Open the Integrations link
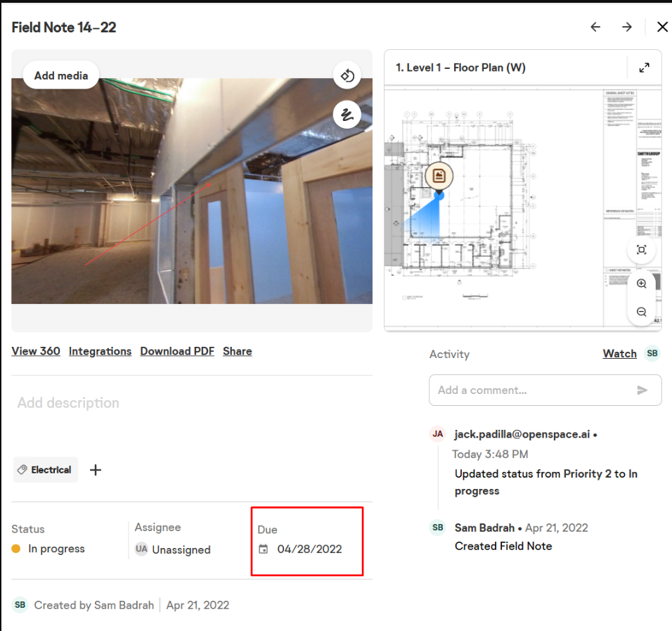This screenshot has height=631, width=672. [x=100, y=351]
